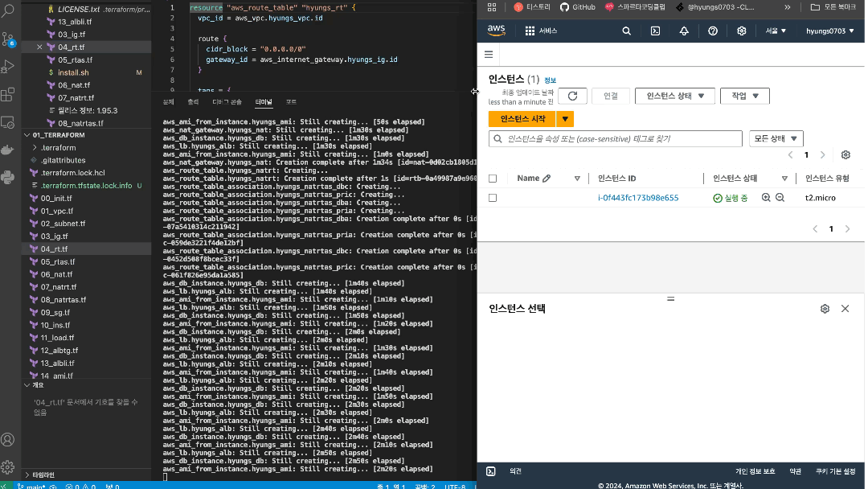Sort by instance state column arrow
Screen dimensions: 868x489
pos(784,179)
